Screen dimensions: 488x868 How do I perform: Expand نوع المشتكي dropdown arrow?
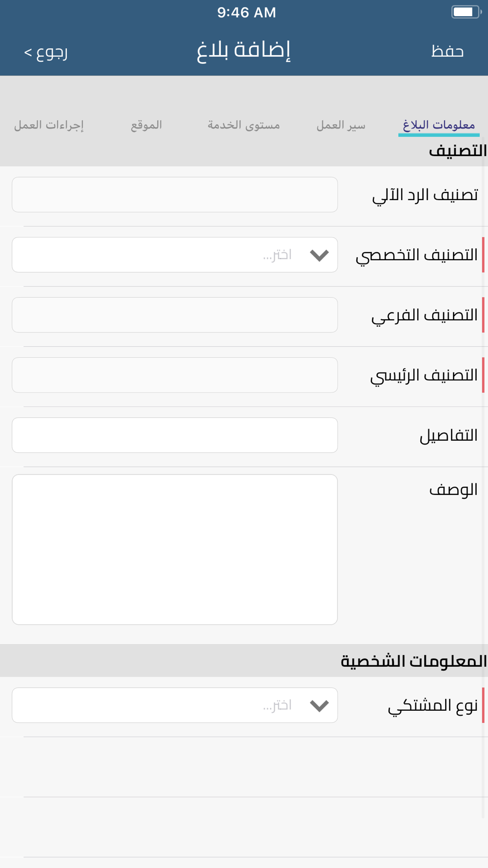(x=319, y=705)
